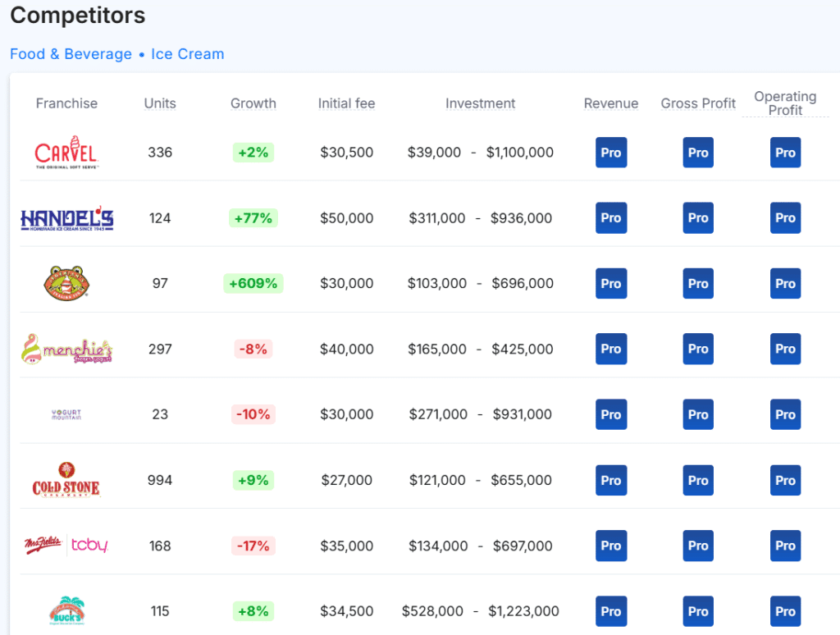This screenshot has width=840, height=635.
Task: Unlock Buck's Revenue Pro badge
Action: click(611, 611)
